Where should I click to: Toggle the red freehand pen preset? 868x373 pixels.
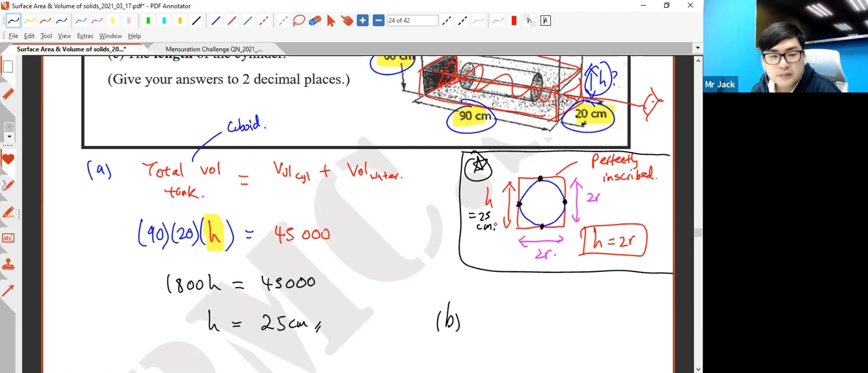(x=45, y=21)
